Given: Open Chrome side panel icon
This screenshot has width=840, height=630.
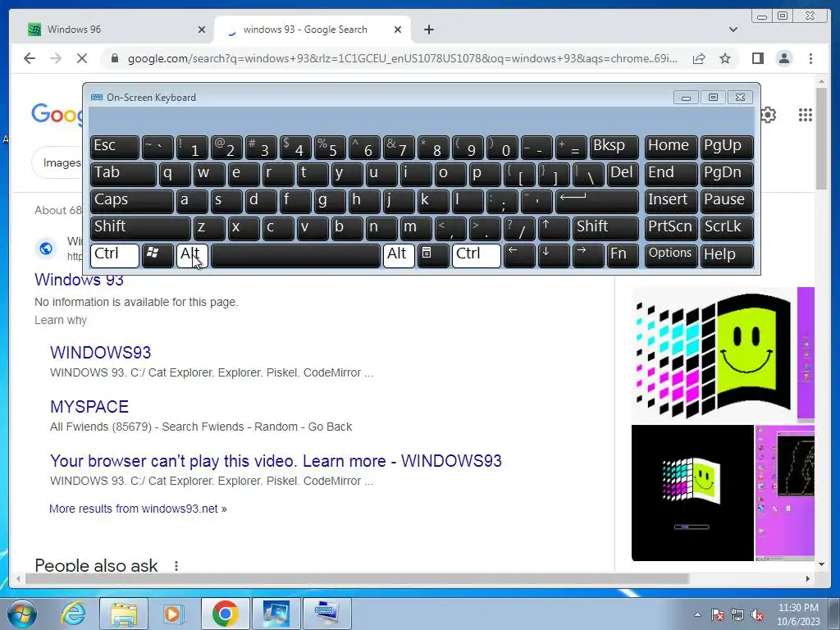Looking at the screenshot, I should (757, 58).
